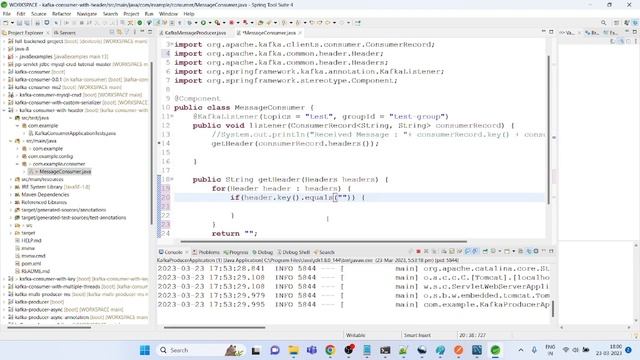Screen dimensions: 640x360
Task: Click the editor vertical scrollbar
Action: point(549,129)
